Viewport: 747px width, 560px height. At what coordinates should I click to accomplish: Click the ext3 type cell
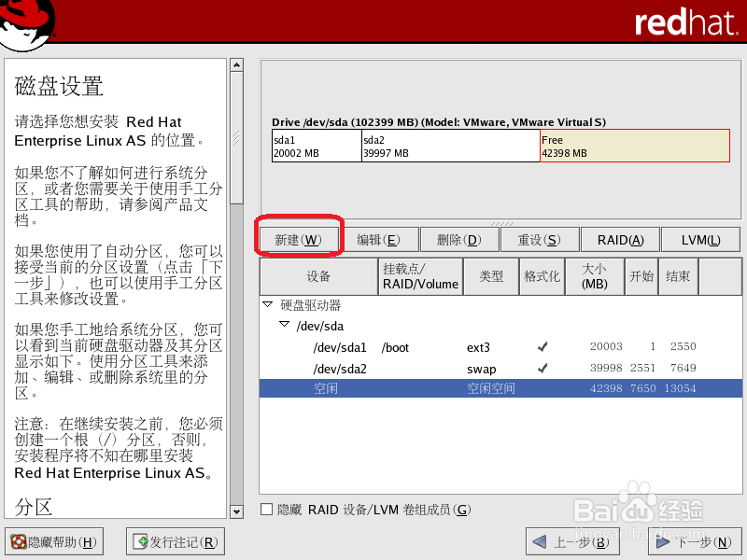coord(478,347)
